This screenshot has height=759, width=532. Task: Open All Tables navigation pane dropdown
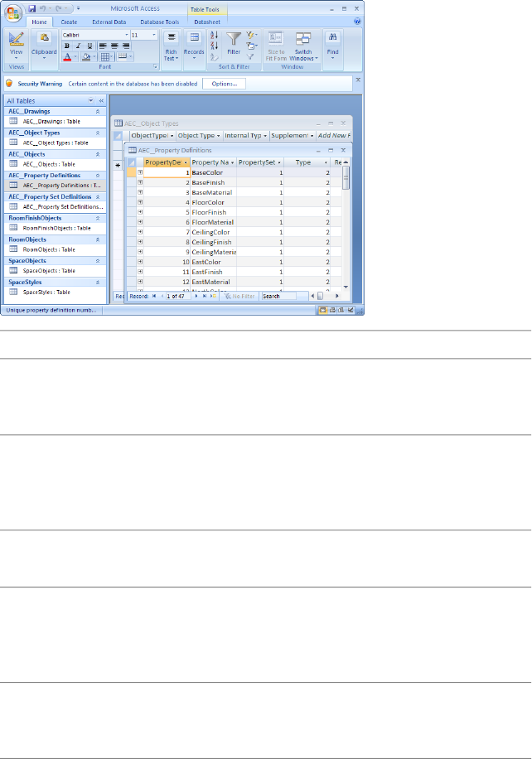tap(90, 101)
